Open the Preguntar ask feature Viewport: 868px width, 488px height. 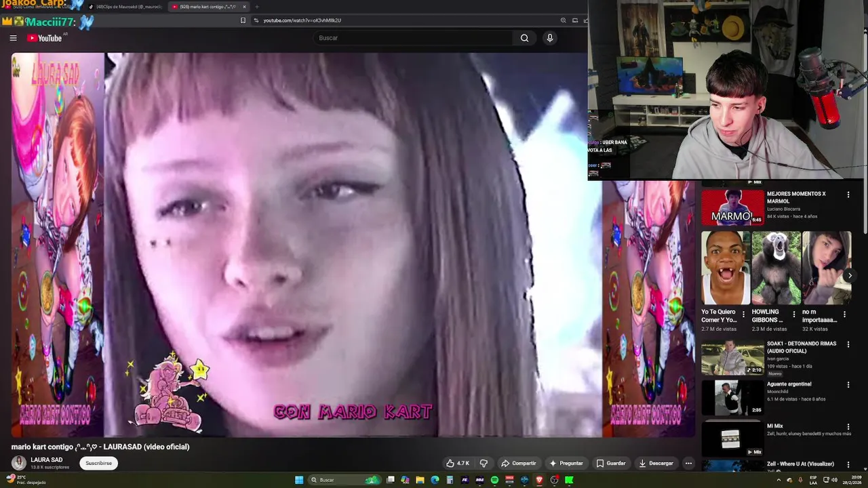566,464
